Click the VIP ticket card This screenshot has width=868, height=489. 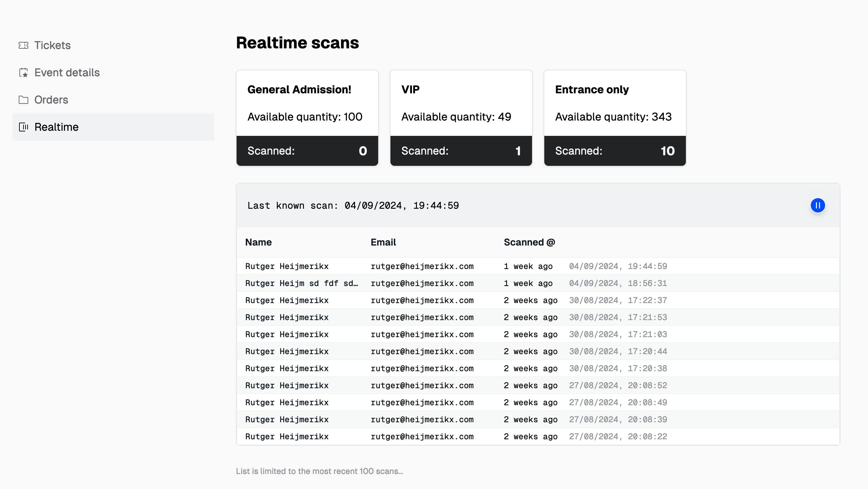pos(461,104)
